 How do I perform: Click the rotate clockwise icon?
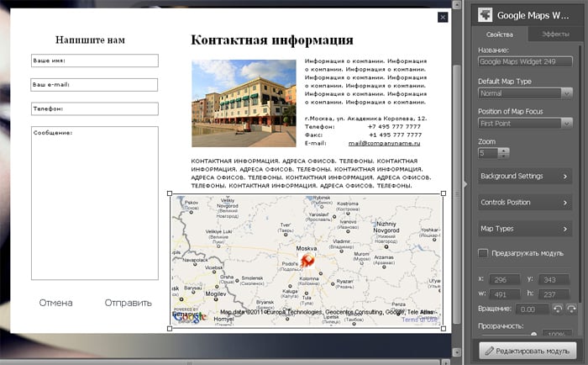570,309
